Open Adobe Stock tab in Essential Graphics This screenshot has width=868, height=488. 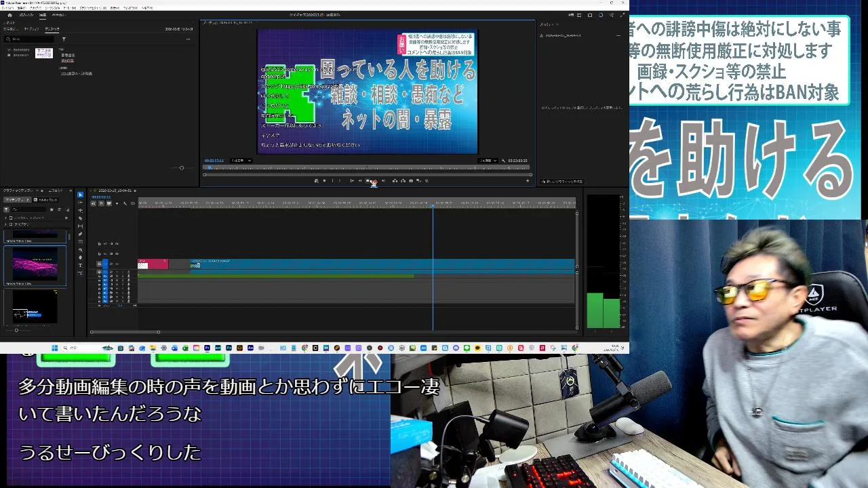[x=45, y=200]
